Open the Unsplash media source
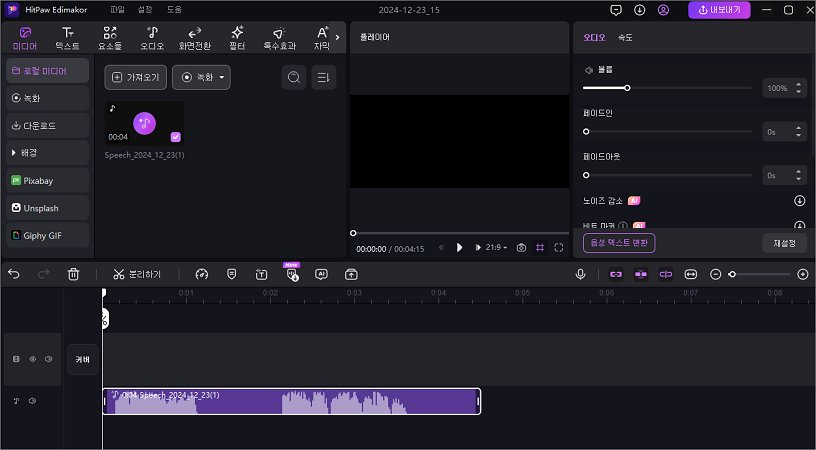The width and height of the screenshot is (816, 450). click(47, 208)
